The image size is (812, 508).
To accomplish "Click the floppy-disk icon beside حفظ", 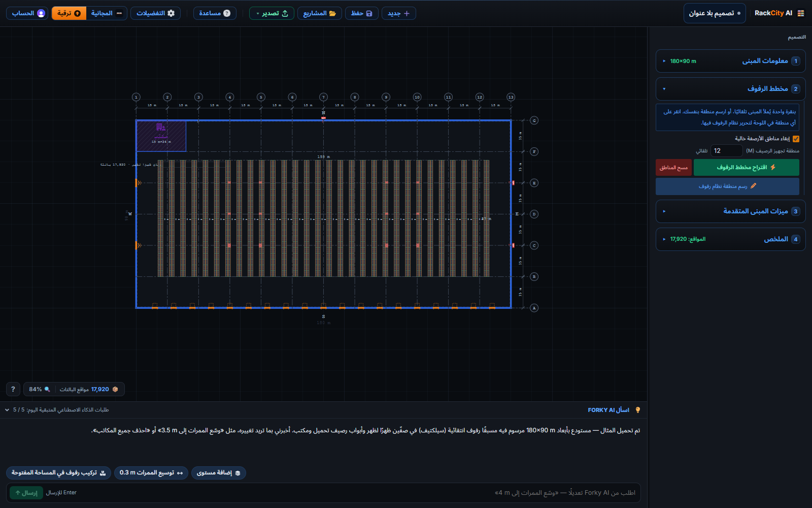I will coord(369,13).
